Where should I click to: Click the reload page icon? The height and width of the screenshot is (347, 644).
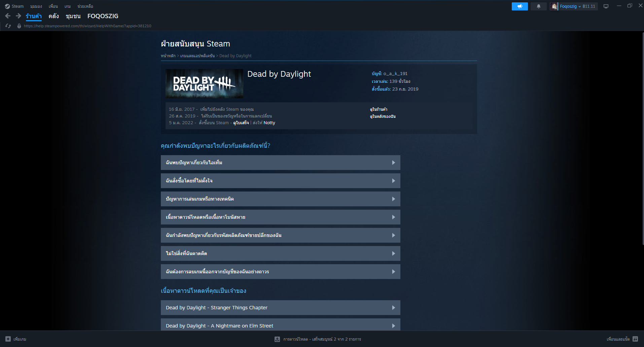coord(8,26)
